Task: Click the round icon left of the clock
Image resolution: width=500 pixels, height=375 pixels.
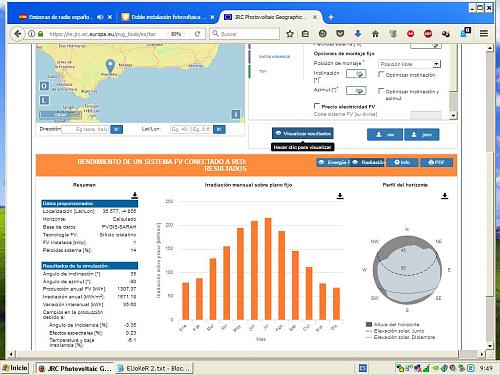Action: (x=471, y=368)
